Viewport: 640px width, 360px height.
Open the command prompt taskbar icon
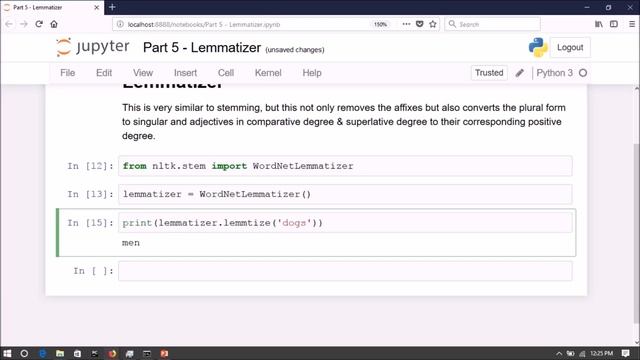click(x=147, y=353)
